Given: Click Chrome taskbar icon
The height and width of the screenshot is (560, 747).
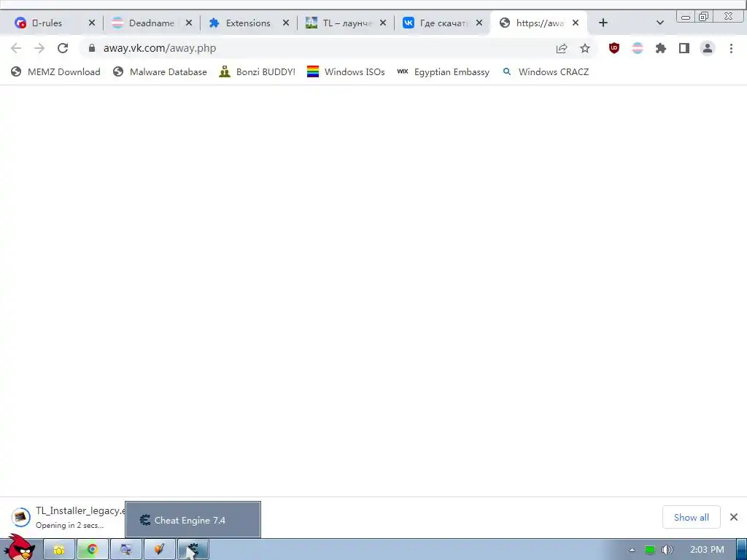Looking at the screenshot, I should point(93,550).
